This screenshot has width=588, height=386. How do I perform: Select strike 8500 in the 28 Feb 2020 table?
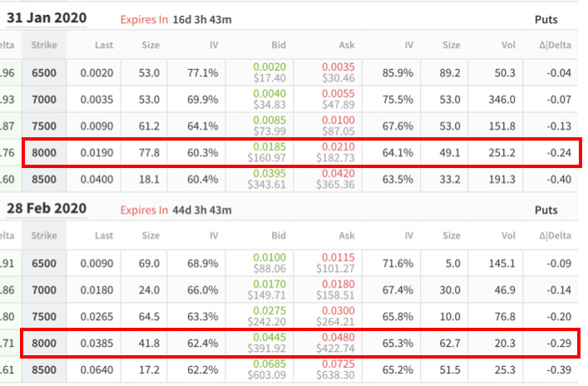pos(44,370)
